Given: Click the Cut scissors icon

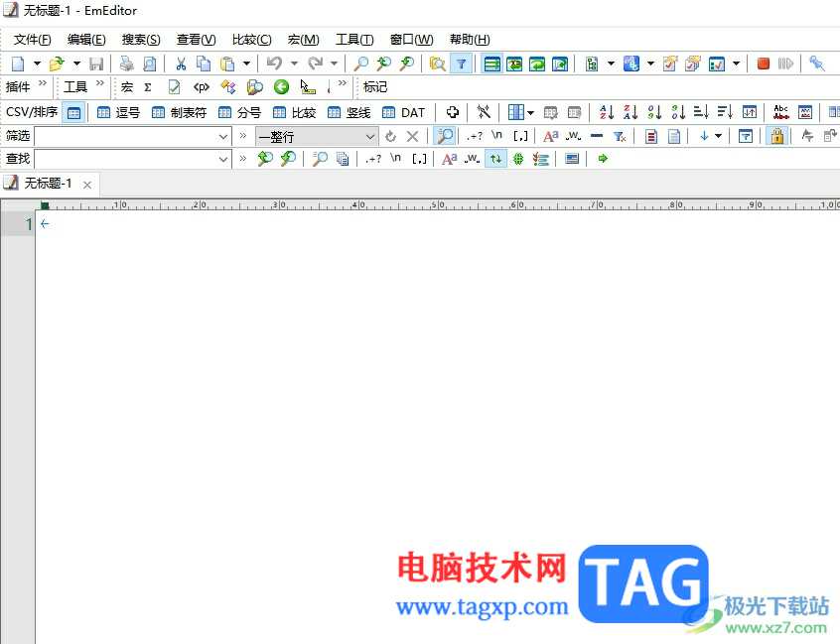Looking at the screenshot, I should pos(181,64).
